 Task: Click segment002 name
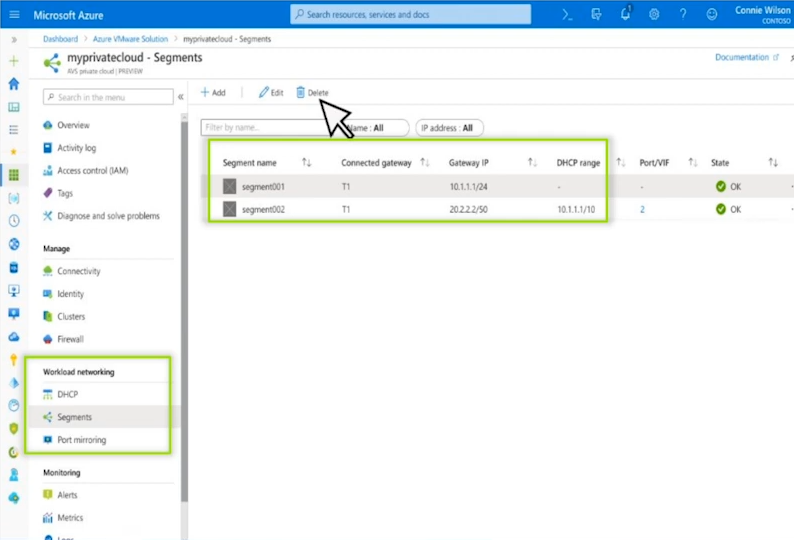pos(263,209)
